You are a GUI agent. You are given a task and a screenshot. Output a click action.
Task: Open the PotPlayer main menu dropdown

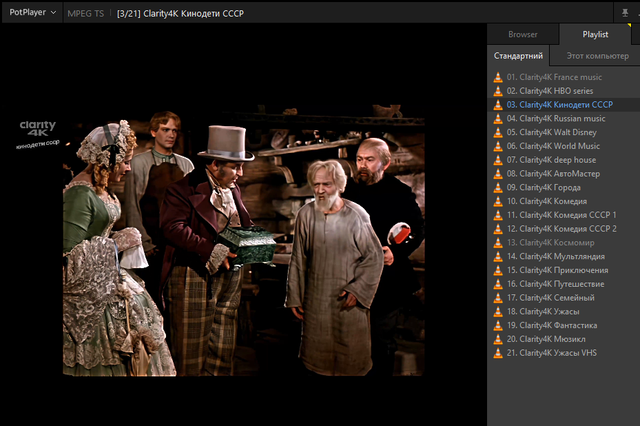pos(32,13)
